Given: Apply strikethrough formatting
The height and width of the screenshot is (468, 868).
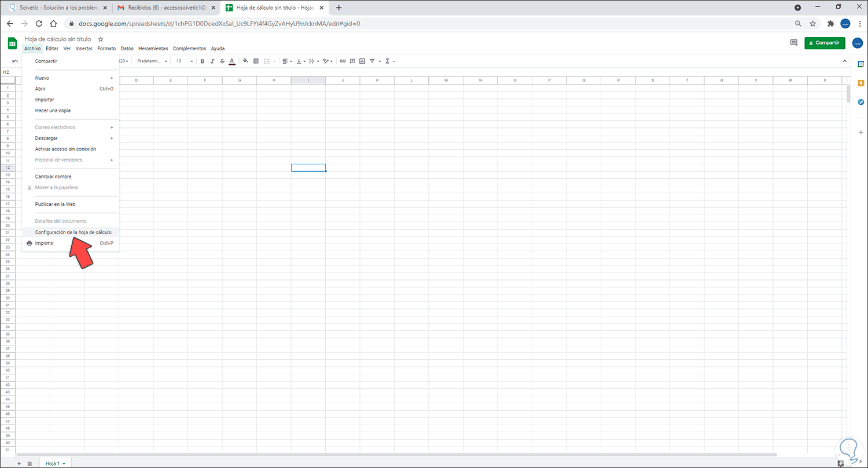Looking at the screenshot, I should click(222, 61).
